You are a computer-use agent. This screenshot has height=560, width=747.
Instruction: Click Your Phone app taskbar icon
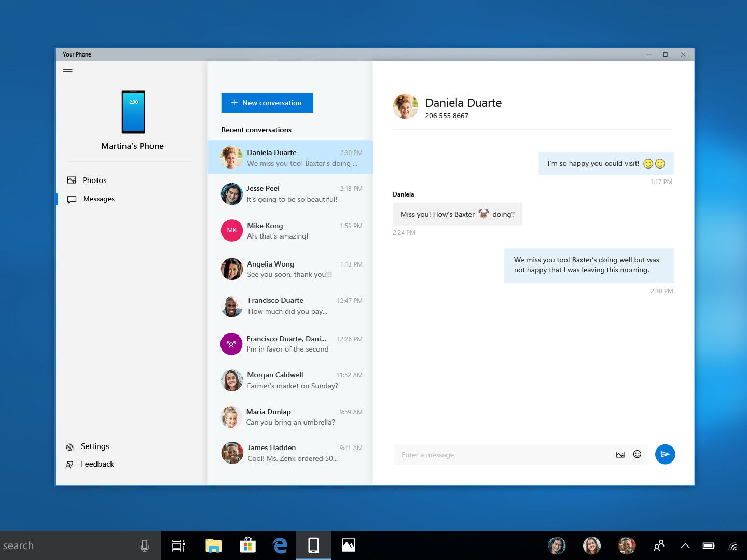click(314, 545)
